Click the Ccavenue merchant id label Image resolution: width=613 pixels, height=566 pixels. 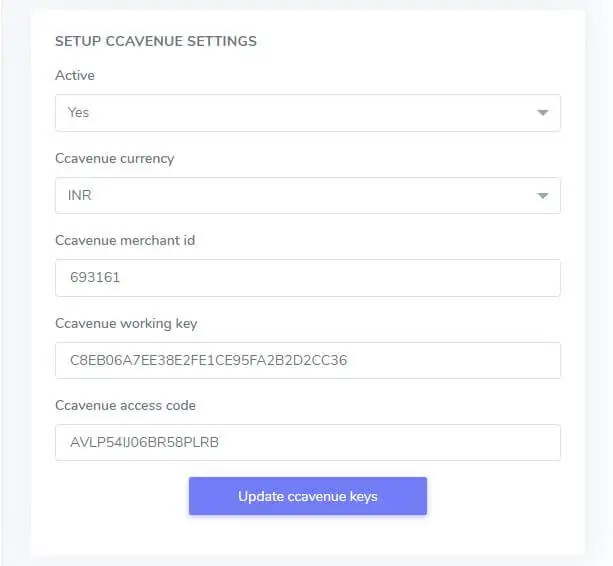pos(125,241)
